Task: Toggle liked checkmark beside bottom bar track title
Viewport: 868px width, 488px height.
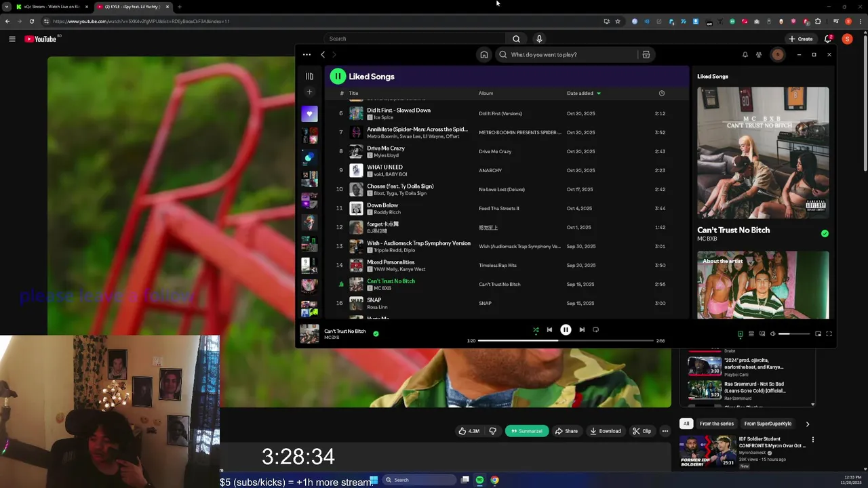Action: pyautogui.click(x=376, y=333)
